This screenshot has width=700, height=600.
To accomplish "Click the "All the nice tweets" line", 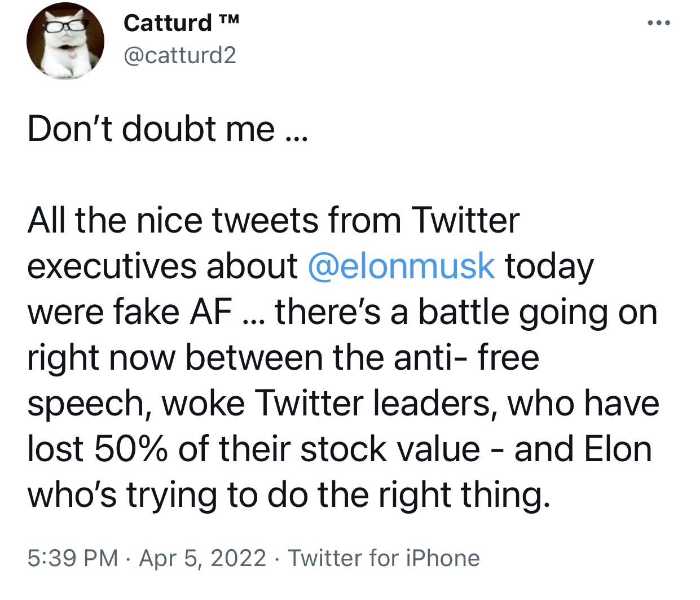I will 273,220.
